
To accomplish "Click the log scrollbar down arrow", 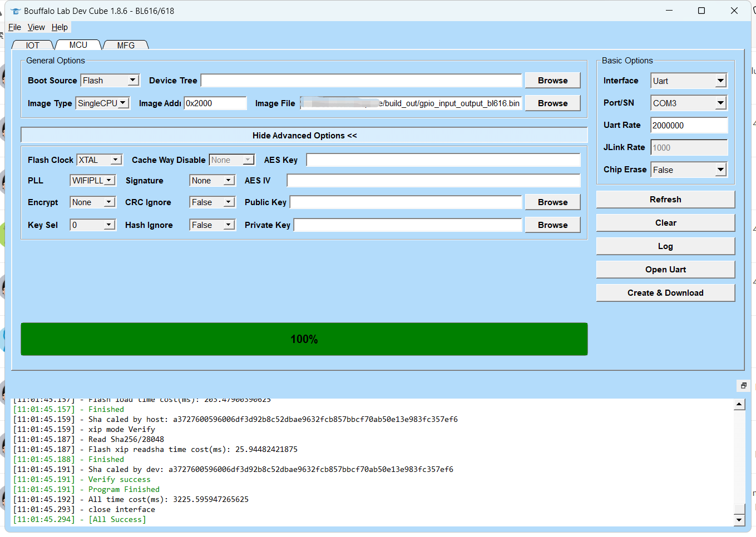I will coord(739,520).
